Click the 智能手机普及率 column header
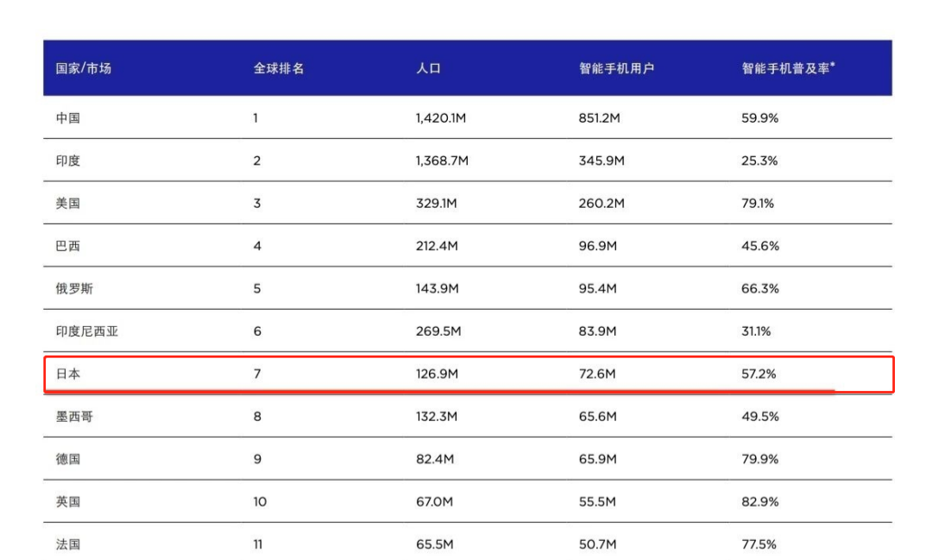 pos(787,68)
